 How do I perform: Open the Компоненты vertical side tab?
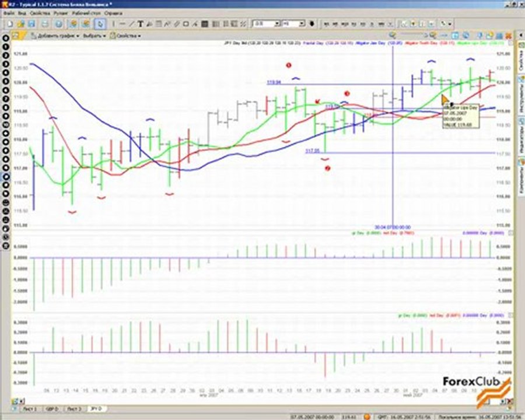(x=521, y=176)
